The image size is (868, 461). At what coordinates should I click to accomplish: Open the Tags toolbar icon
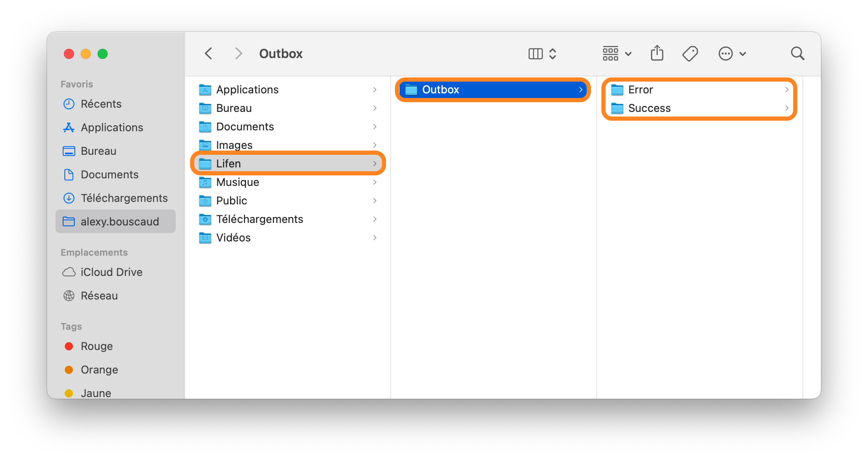pos(690,53)
